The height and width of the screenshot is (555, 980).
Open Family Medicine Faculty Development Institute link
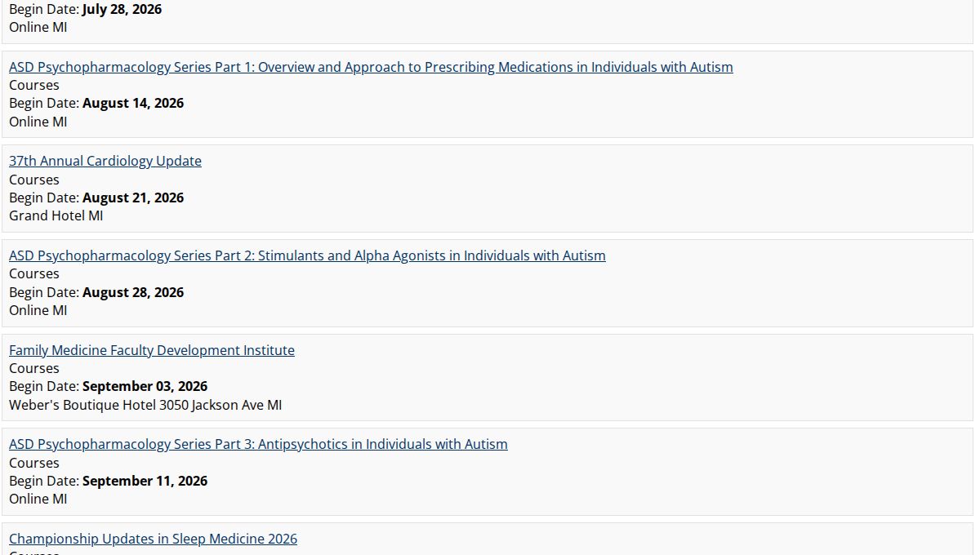pyautogui.click(x=152, y=350)
